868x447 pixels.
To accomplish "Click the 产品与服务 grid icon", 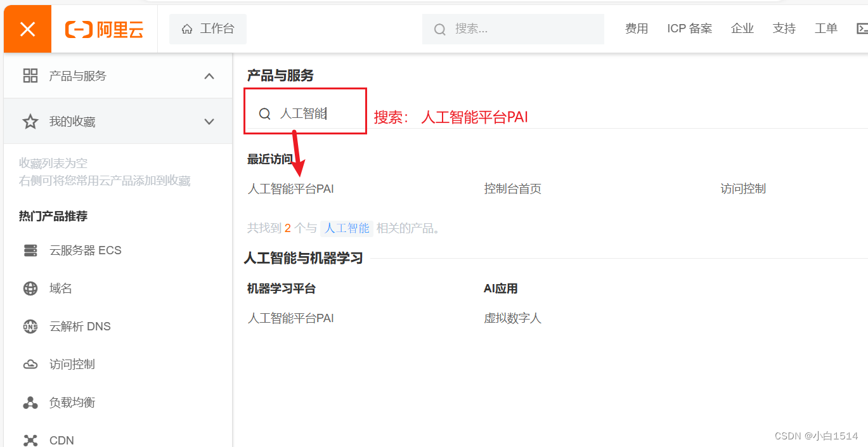I will tap(30, 76).
